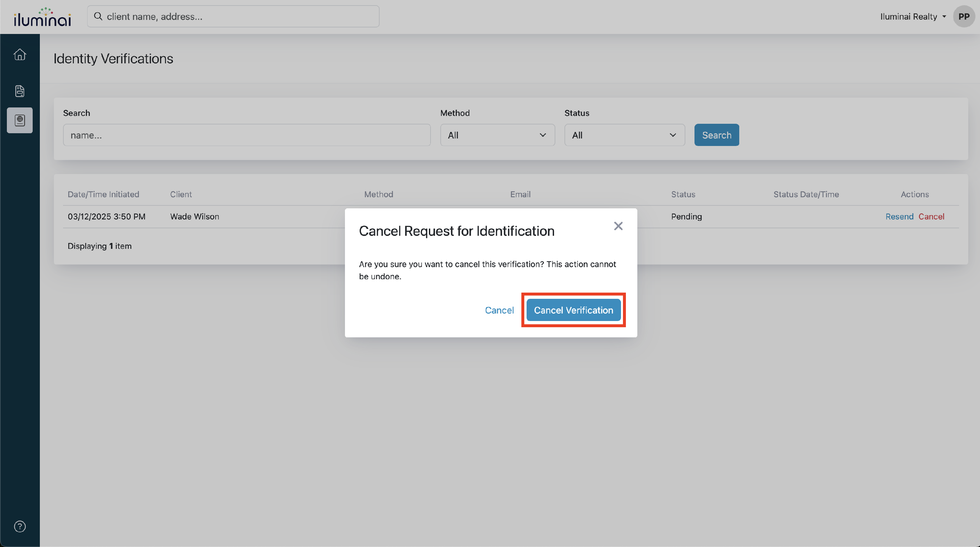Screen dimensions: 980x547
Task: Click the Client column header
Action: point(181,194)
